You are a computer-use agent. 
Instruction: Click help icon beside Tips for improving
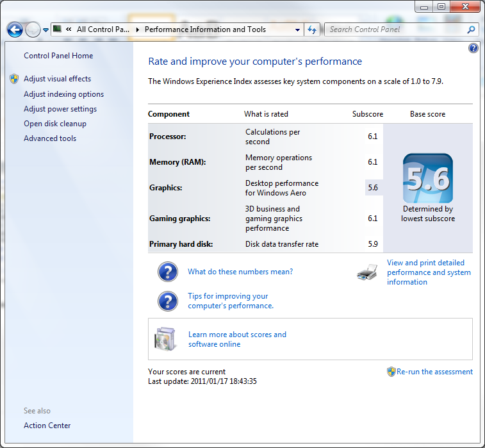point(168,301)
